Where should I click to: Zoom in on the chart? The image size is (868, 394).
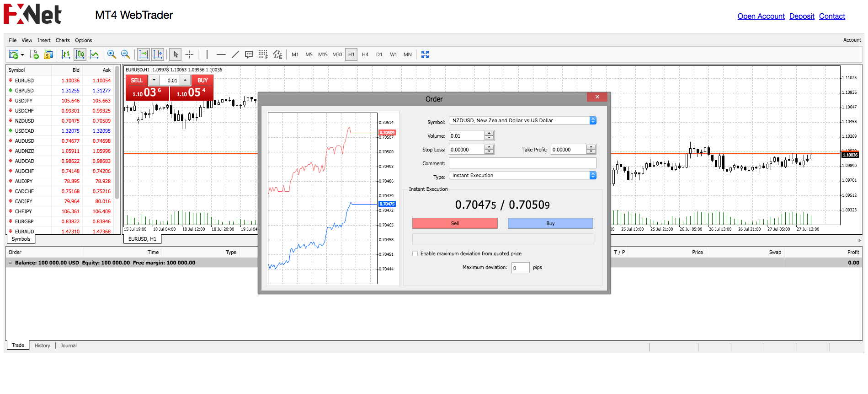112,54
